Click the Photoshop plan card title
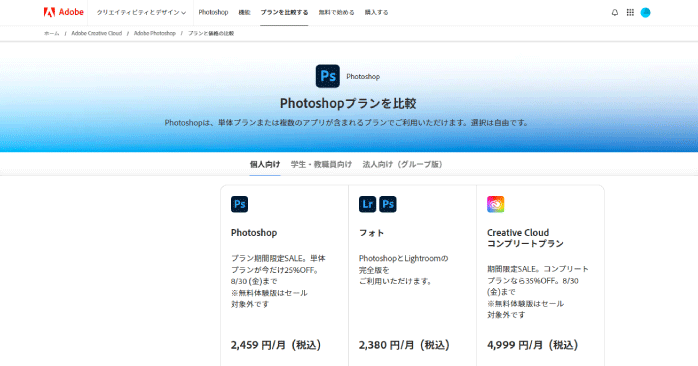 pyautogui.click(x=254, y=232)
